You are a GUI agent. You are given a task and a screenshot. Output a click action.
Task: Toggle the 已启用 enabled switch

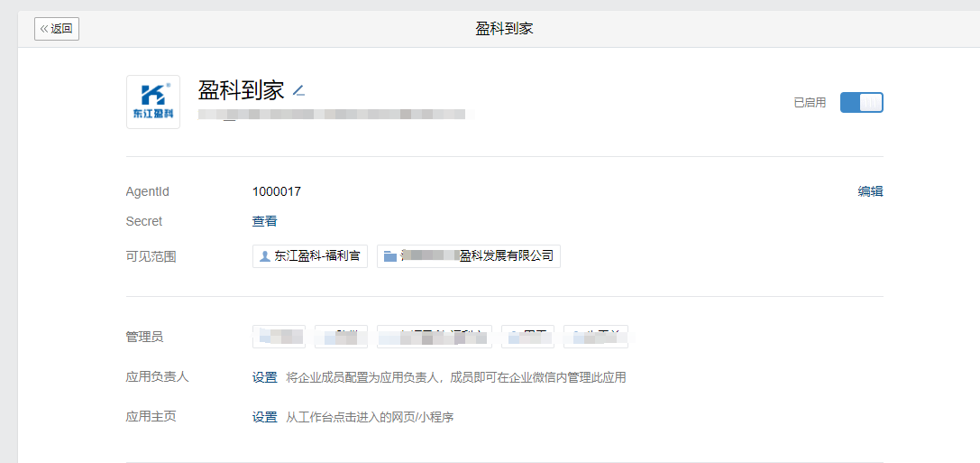point(861,103)
